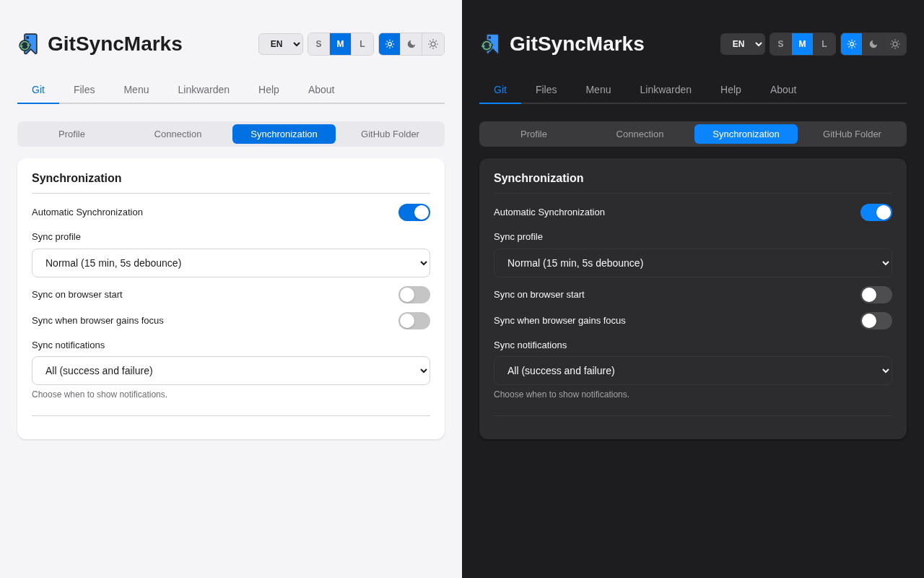Switch to the Linkwarden tab
Image resolution: width=924 pixels, height=578 pixels.
pyautogui.click(x=204, y=90)
